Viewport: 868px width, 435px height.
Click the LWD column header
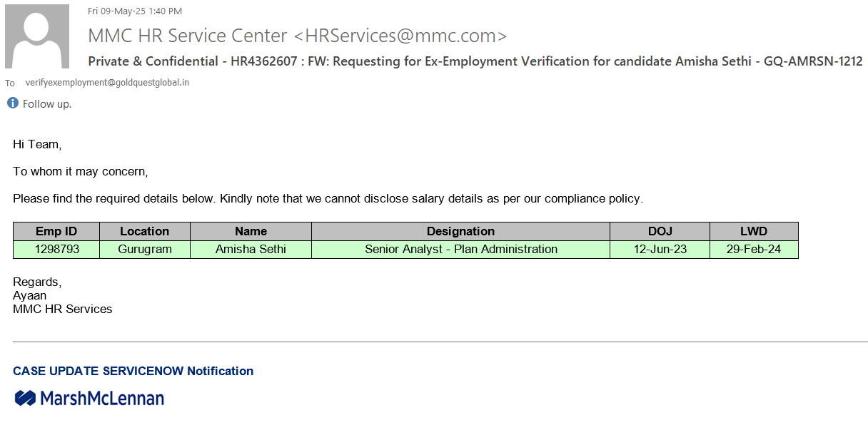[754, 231]
